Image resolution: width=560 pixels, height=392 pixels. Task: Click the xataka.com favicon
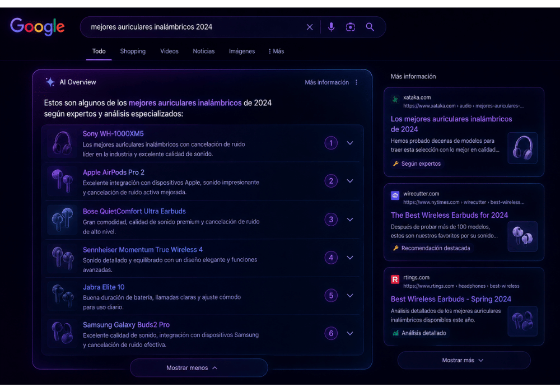coord(395,100)
